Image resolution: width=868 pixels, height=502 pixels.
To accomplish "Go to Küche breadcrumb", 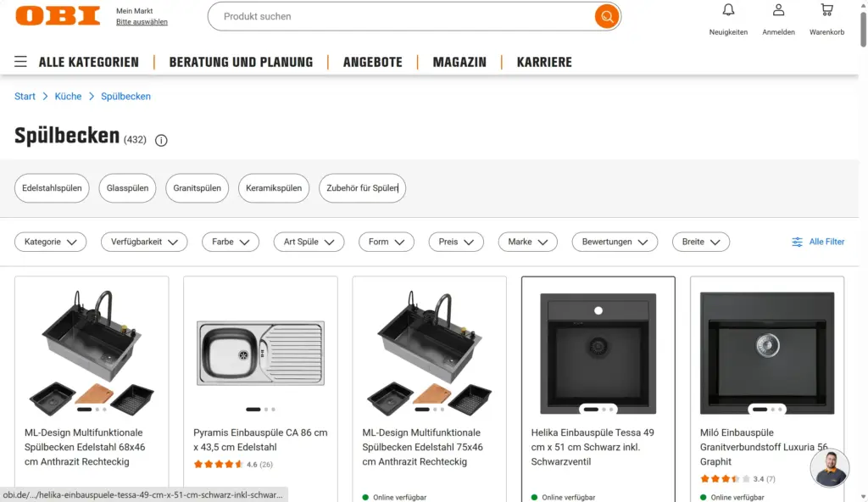I will [x=68, y=97].
